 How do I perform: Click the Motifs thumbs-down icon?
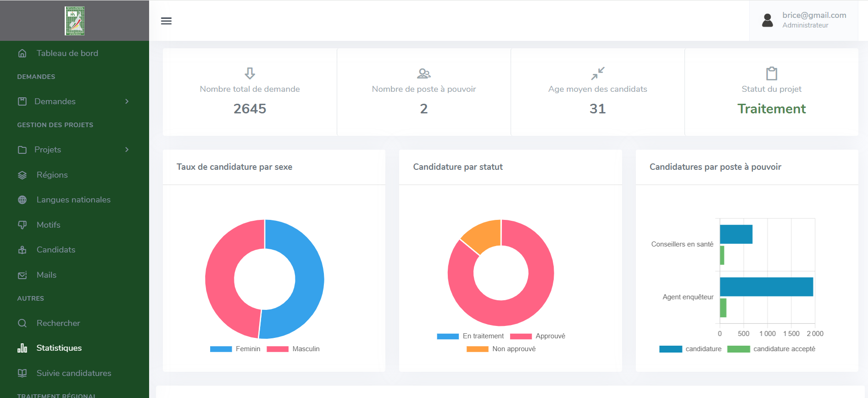[x=22, y=225]
